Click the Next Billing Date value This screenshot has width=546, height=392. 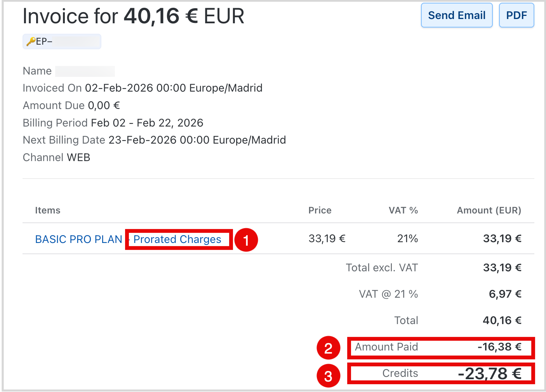[197, 140]
